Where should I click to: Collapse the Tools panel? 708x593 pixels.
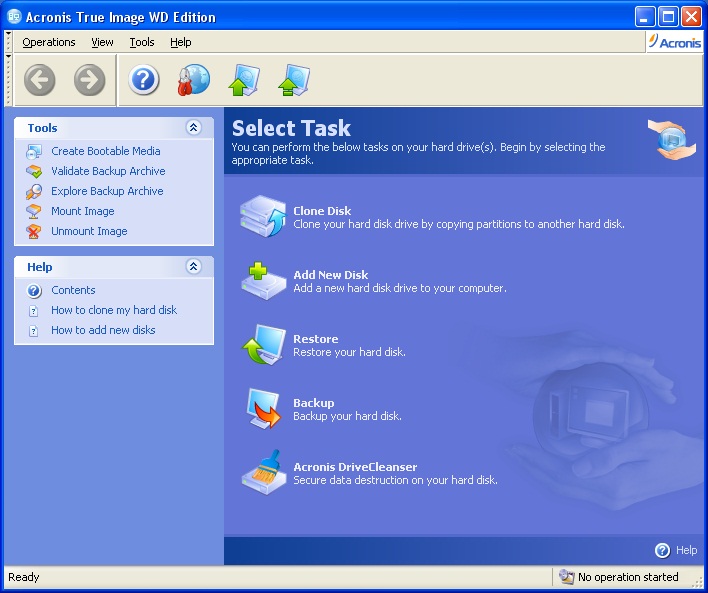point(194,128)
